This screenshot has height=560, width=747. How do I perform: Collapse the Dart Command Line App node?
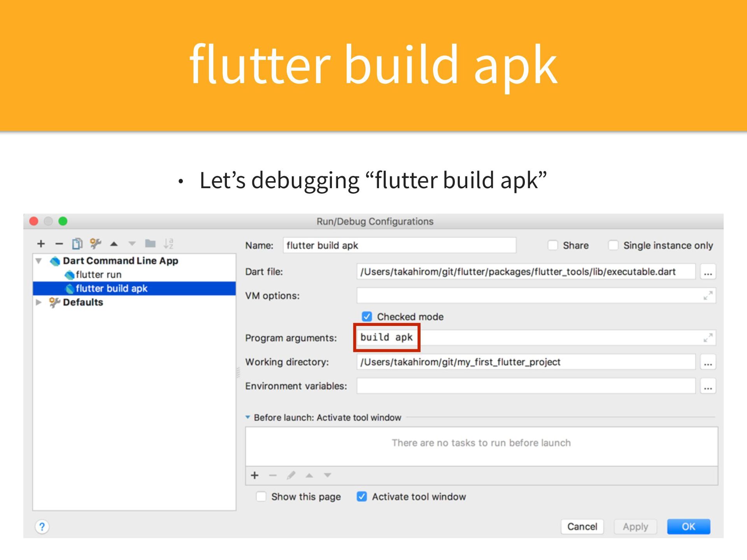(x=39, y=261)
